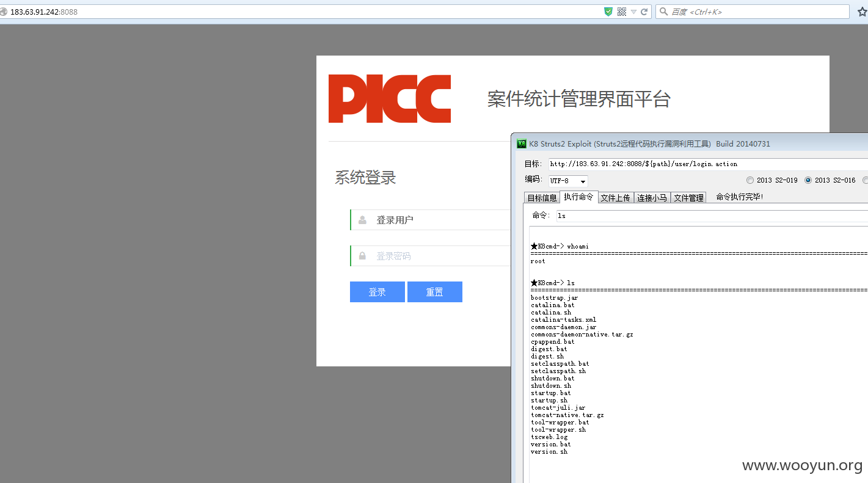
Task: Switch to the 执行命令 tab
Action: [x=578, y=197]
